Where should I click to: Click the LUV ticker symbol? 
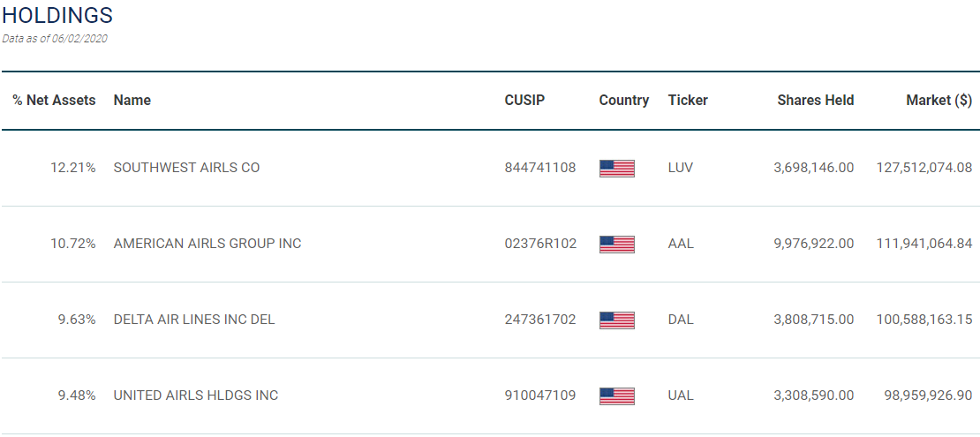click(681, 168)
